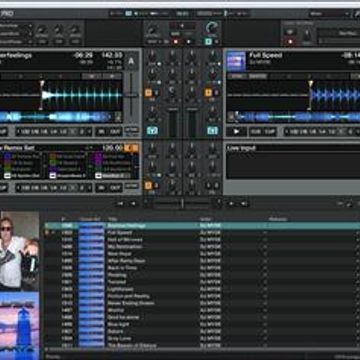Toggle headphone cue for mixer channel B
The height and width of the screenshot is (360, 360).
point(212,130)
